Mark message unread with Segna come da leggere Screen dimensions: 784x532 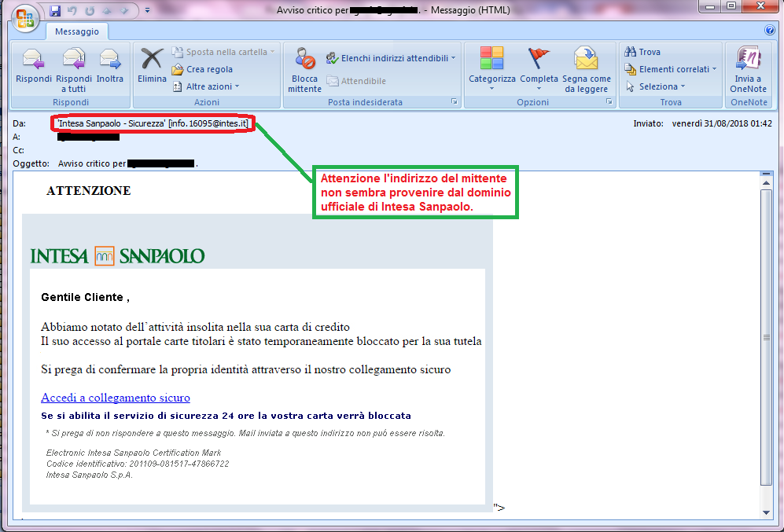tap(587, 70)
